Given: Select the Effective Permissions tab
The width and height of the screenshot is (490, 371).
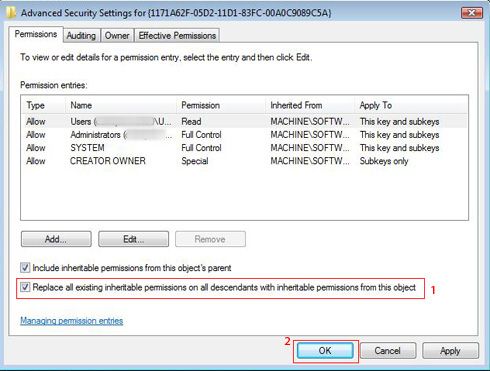Looking at the screenshot, I should (177, 35).
